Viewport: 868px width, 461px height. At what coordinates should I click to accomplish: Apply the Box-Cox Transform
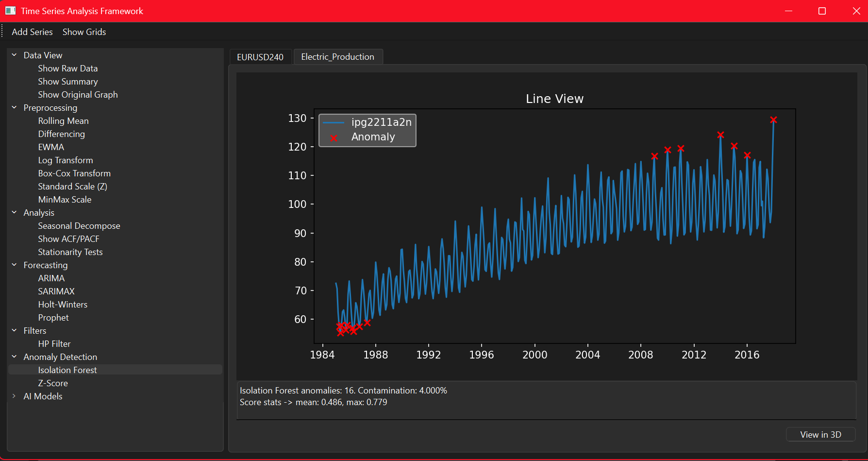[x=74, y=173]
